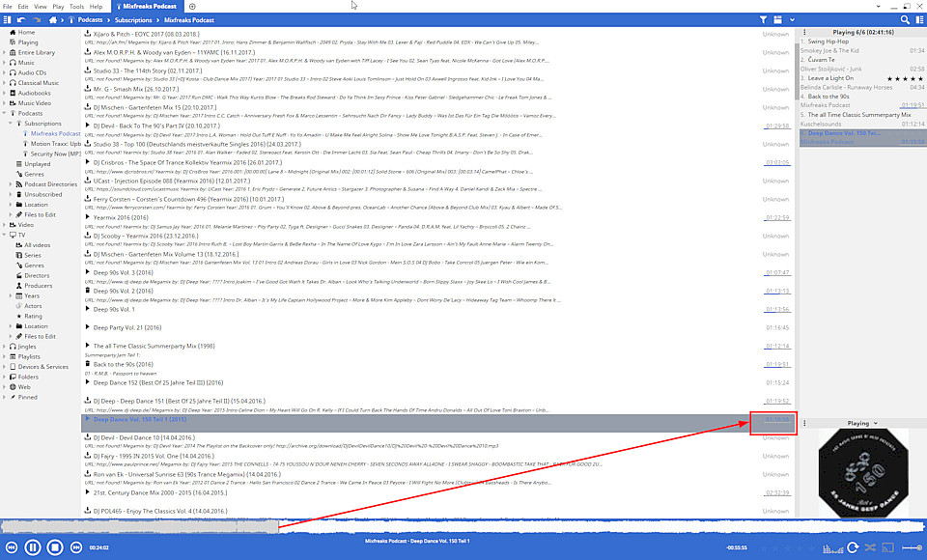Screen dimensions: 927x560
Task: Open Unsubscribed in the tree
Action: [42, 194]
